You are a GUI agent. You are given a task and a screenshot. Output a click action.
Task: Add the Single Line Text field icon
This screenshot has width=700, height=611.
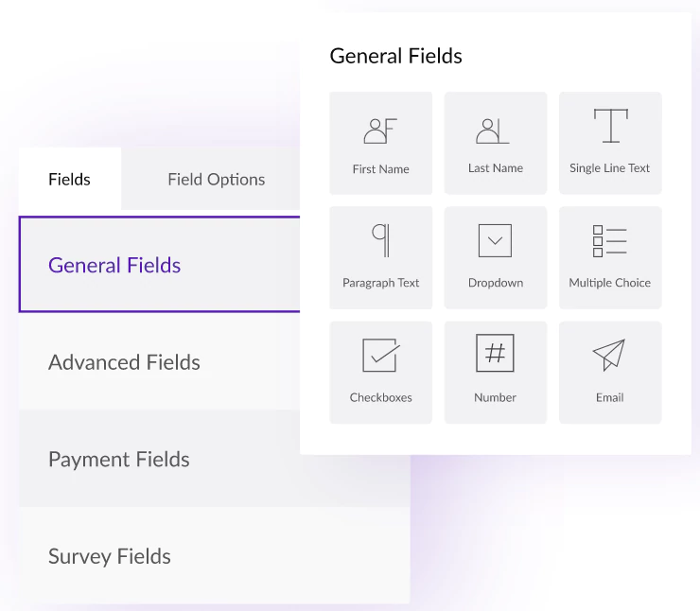point(610,127)
